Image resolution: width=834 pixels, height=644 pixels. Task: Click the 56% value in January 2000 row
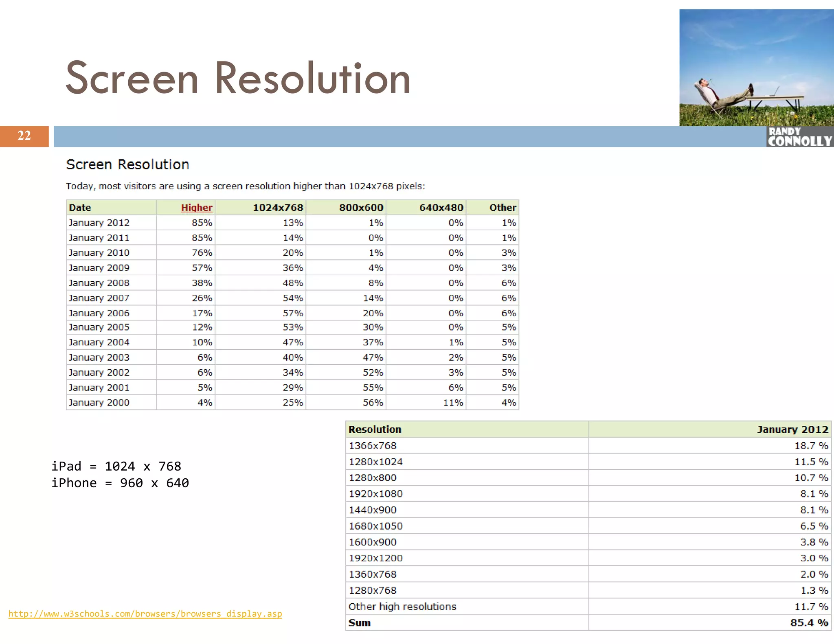click(x=373, y=403)
